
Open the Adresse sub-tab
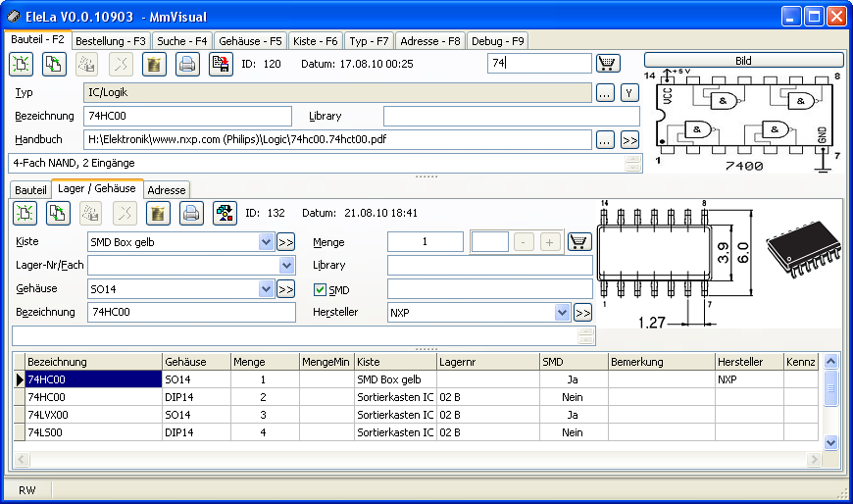[x=167, y=189]
